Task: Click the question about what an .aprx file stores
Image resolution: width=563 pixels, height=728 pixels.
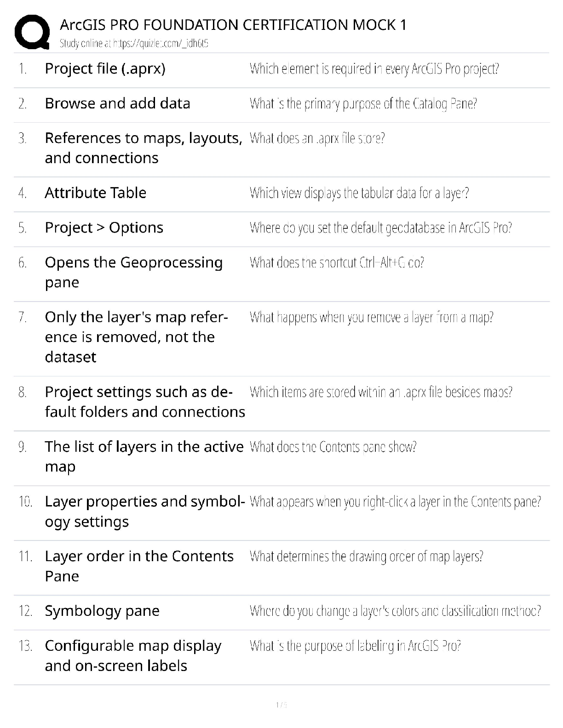Action: click(317, 138)
